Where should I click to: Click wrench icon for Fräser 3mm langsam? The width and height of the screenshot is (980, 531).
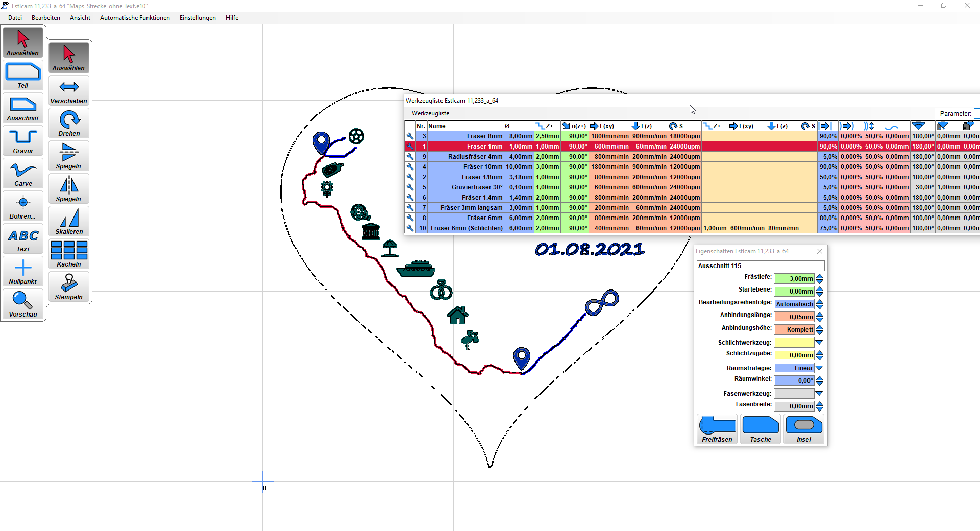[x=410, y=208]
